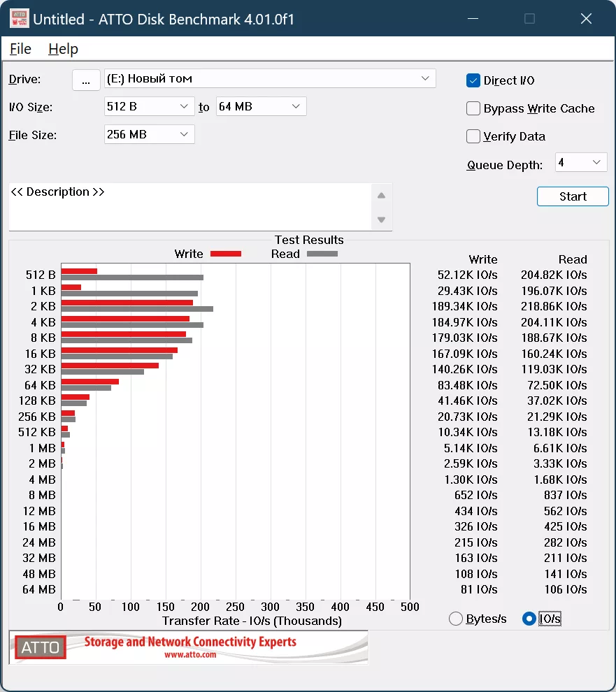Click the red Write legend swatch
The width and height of the screenshot is (616, 692).
click(x=226, y=254)
